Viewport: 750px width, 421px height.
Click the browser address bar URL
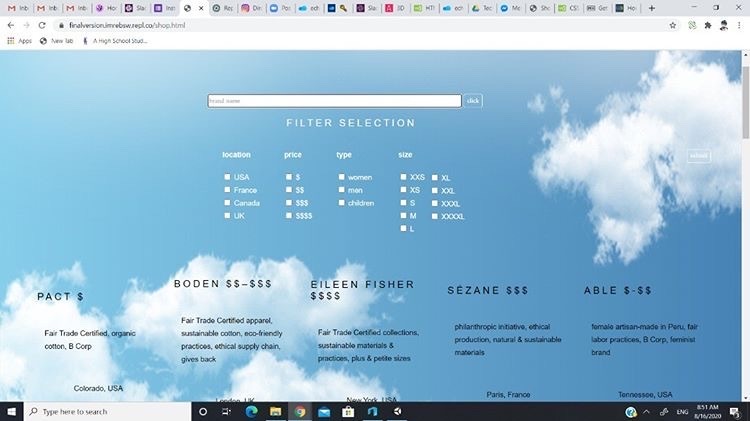127,25
